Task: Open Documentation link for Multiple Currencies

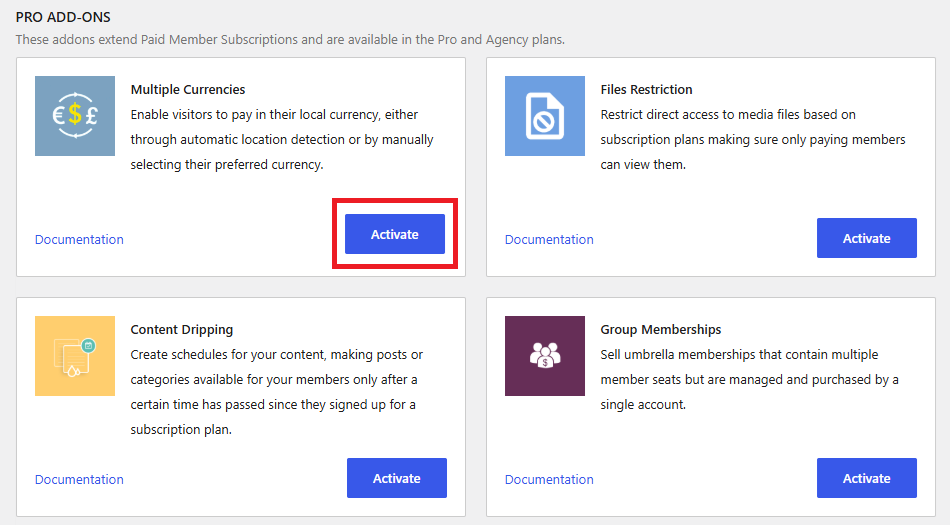Action: point(79,239)
